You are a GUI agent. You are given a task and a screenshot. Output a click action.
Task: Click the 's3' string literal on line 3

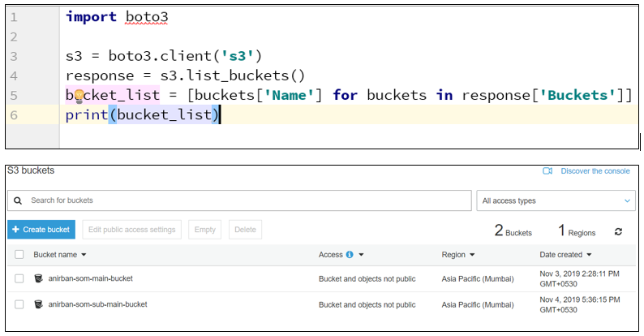[238, 56]
